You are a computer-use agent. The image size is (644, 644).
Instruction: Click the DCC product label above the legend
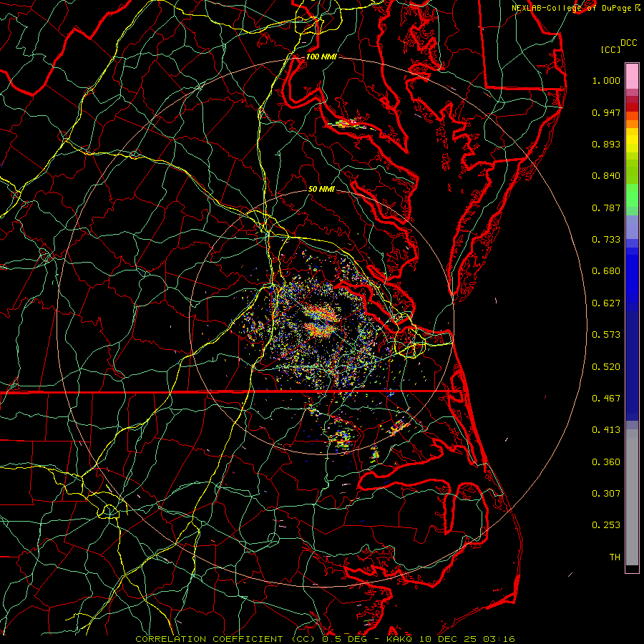tap(629, 43)
